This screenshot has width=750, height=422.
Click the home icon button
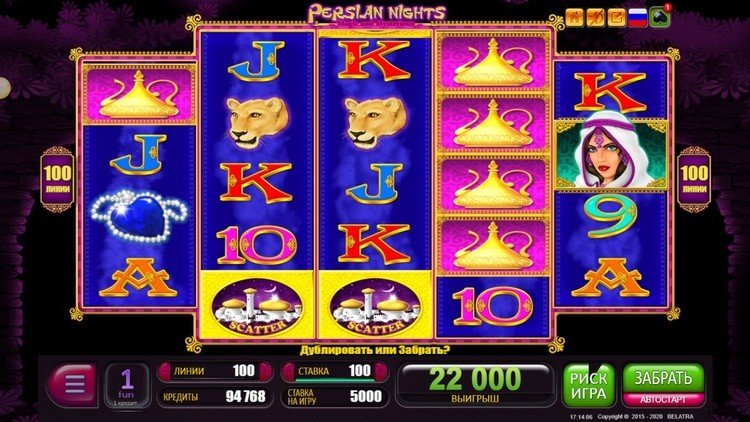(574, 18)
